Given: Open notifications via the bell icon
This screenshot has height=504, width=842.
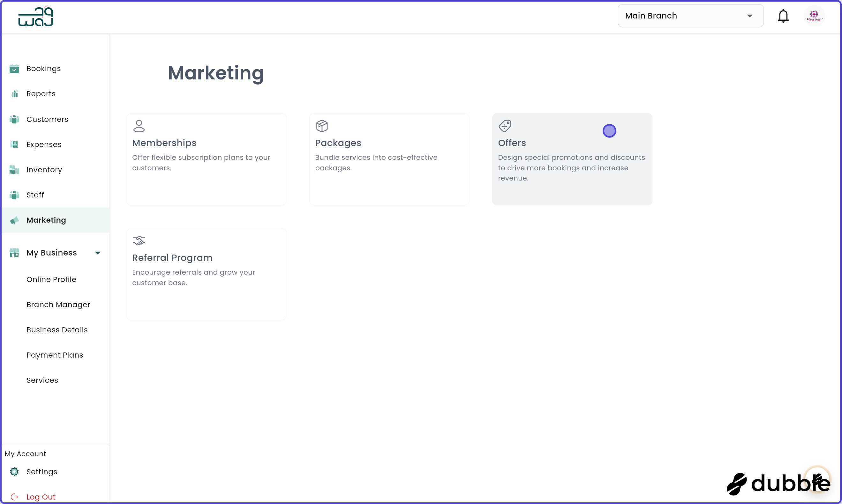Looking at the screenshot, I should pos(784,16).
